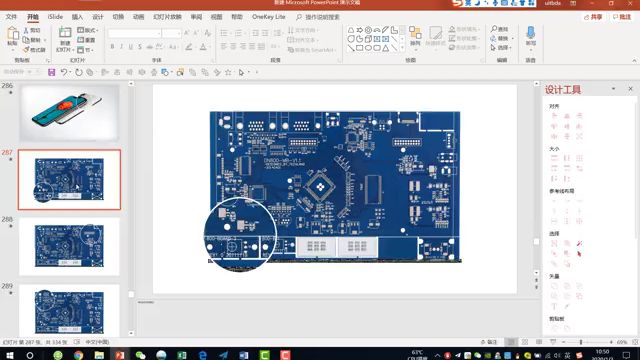Expand the design tools panel options arrow
The height and width of the screenshot is (360, 640).
point(613,89)
